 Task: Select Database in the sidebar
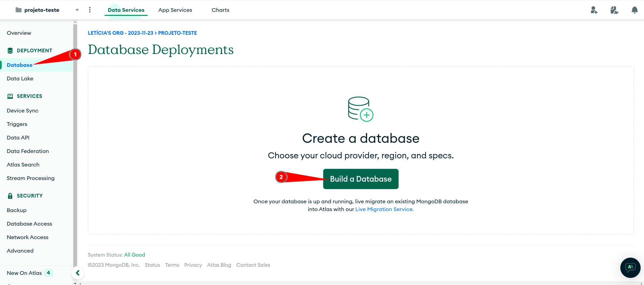[20, 65]
